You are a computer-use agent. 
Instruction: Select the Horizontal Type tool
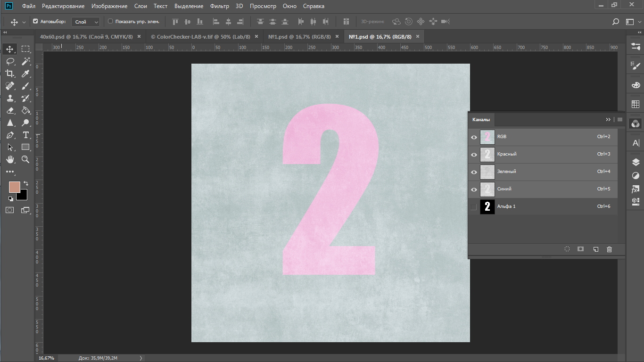(x=26, y=135)
